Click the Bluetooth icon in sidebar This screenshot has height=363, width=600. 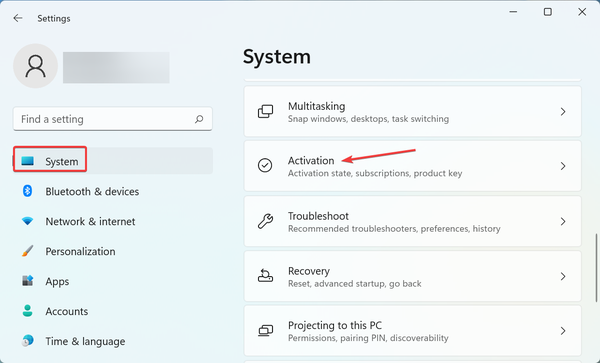(28, 191)
